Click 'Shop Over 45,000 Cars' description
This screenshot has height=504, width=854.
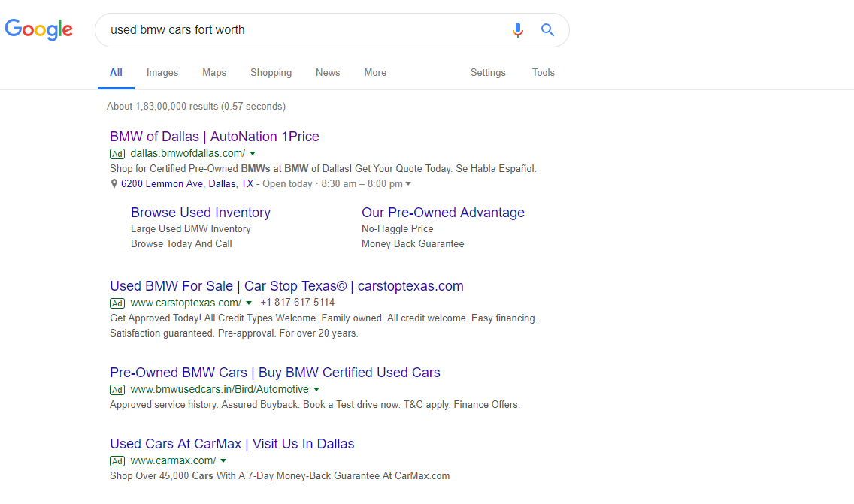pos(280,476)
